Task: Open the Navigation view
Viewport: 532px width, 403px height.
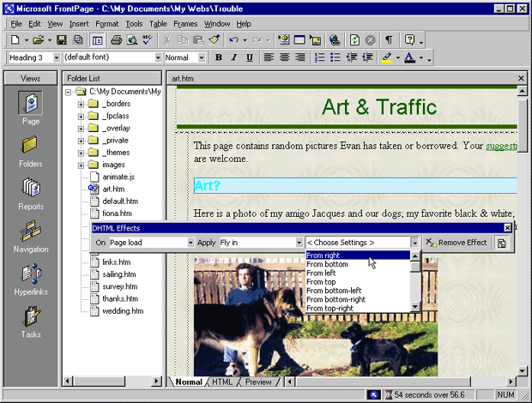Action: 31,234
